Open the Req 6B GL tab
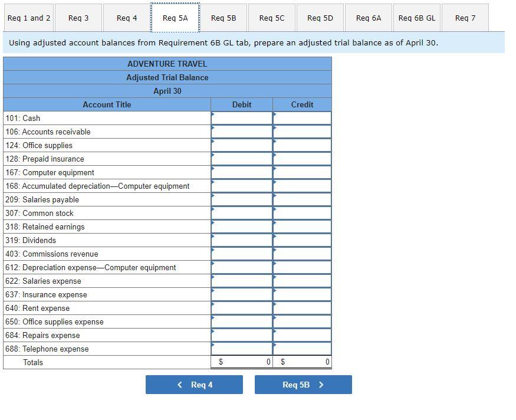The image size is (516, 420). (x=416, y=18)
